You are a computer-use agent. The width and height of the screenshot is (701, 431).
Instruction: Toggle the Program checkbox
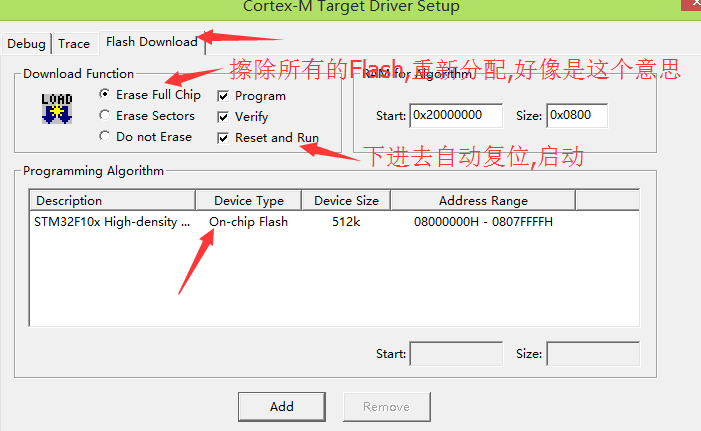223,96
